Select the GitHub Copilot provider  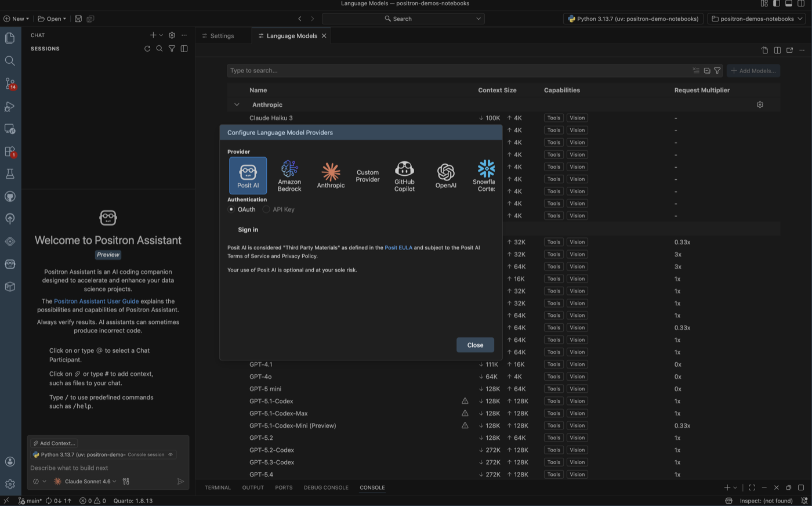[x=404, y=176]
